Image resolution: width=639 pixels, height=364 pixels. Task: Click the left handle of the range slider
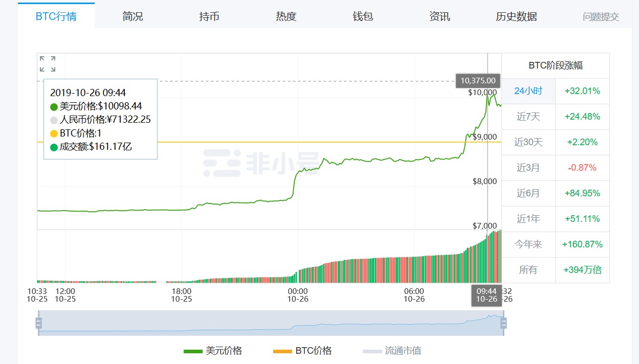tap(38, 323)
